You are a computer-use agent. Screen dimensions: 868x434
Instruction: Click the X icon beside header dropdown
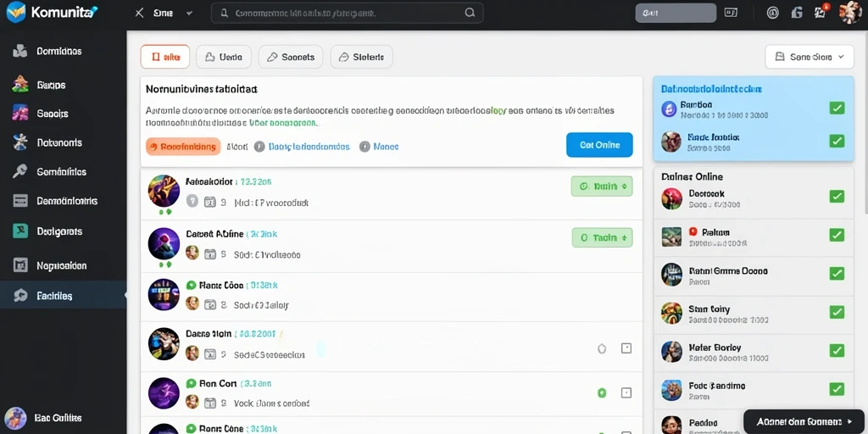pyautogui.click(x=140, y=13)
